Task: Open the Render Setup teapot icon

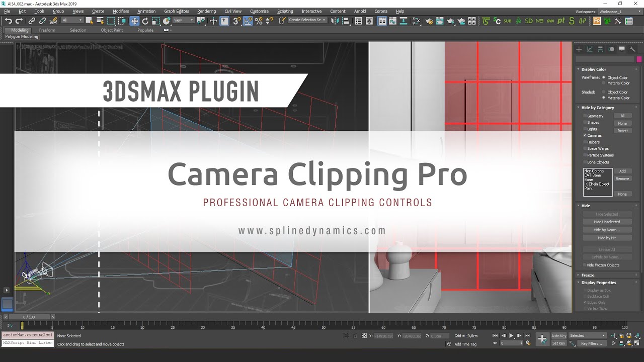Action: pos(428,21)
